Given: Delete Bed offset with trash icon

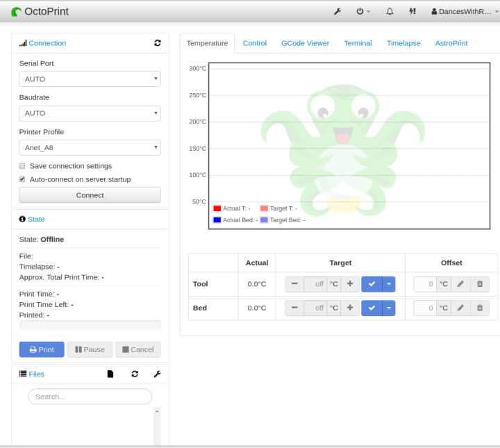Looking at the screenshot, I should pyautogui.click(x=480, y=308).
